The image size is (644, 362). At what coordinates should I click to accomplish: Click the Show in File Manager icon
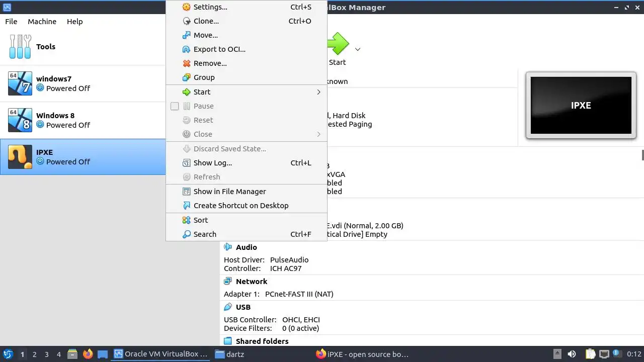coord(186,192)
